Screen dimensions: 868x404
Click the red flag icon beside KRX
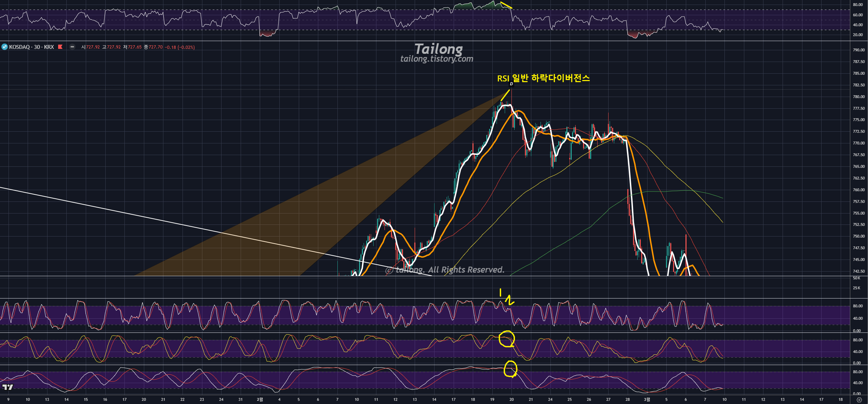click(60, 47)
